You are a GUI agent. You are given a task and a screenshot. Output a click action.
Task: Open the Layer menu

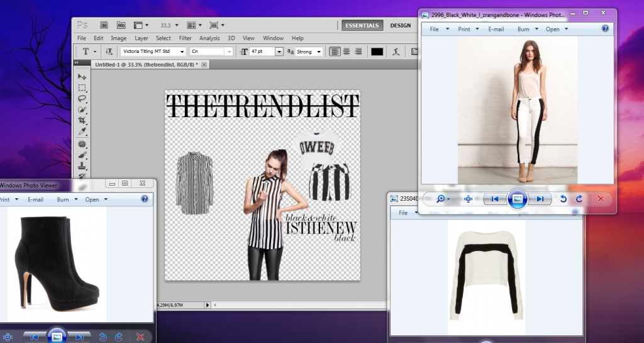pyautogui.click(x=142, y=38)
